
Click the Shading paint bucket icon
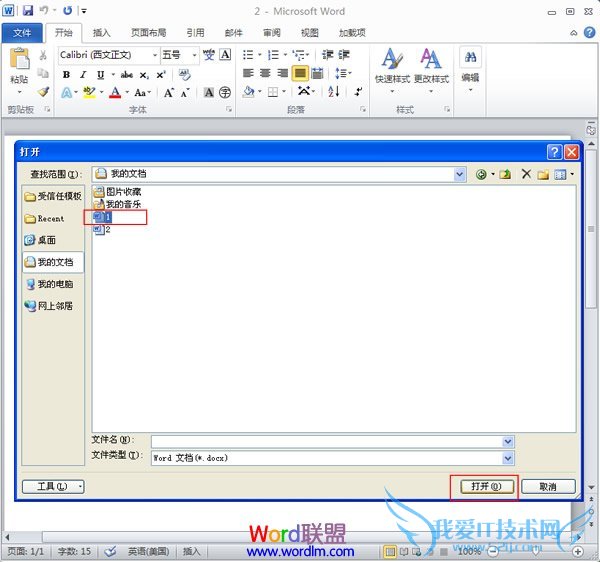point(249,92)
